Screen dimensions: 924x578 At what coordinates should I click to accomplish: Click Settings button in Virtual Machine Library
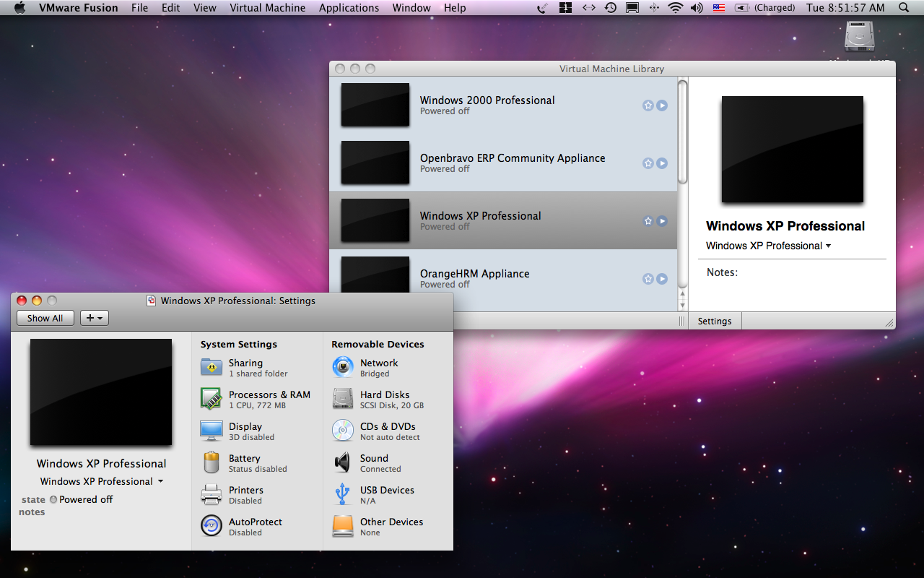715,321
